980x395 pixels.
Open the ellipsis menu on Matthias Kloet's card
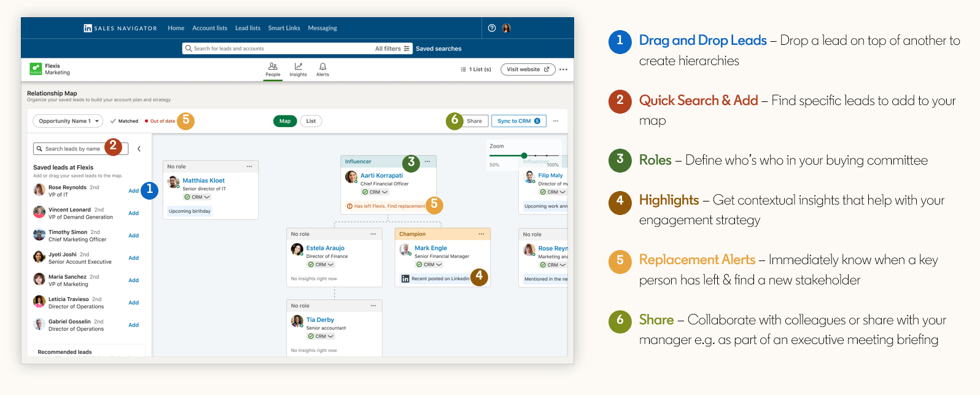(x=249, y=166)
